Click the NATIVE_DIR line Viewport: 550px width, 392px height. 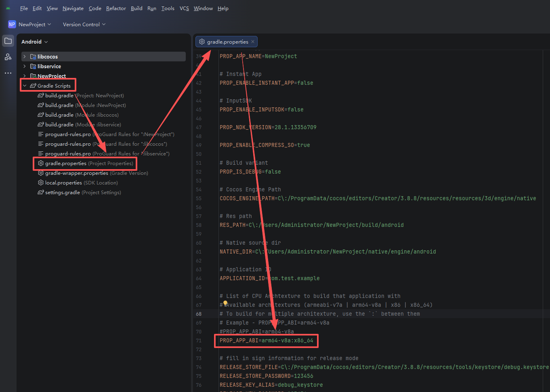click(328, 252)
